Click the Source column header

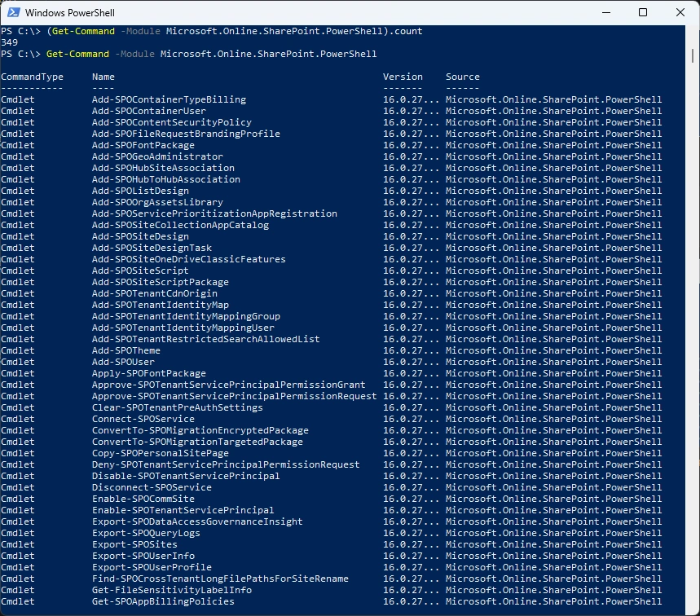pyautogui.click(x=462, y=77)
